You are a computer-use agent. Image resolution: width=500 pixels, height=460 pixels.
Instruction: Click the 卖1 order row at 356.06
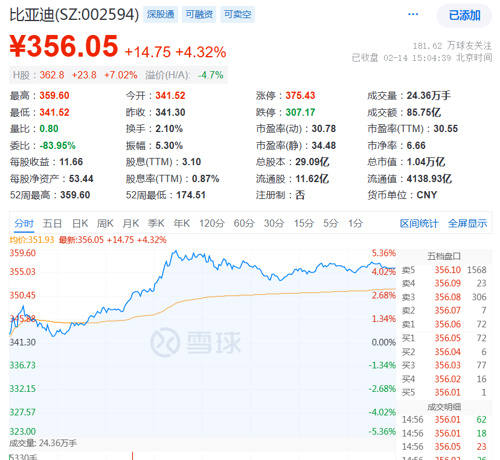[444, 324]
